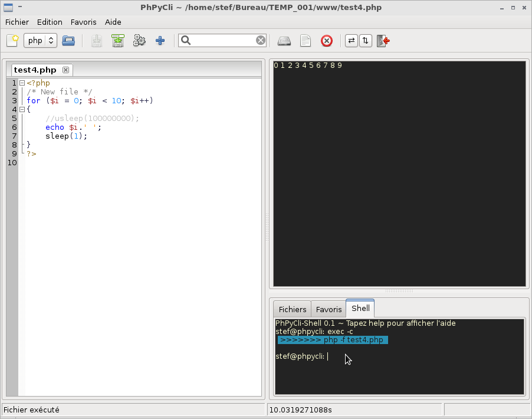Open the Fichier menu
The image size is (532, 419).
point(17,22)
